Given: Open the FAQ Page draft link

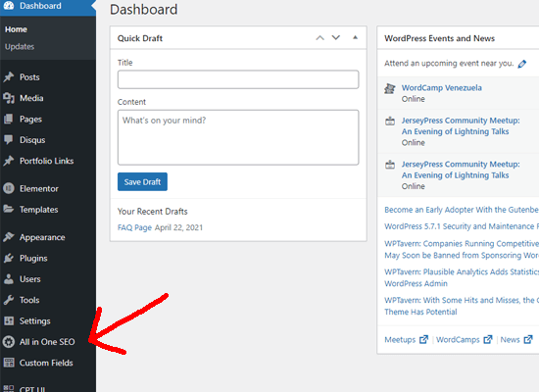Looking at the screenshot, I should pyautogui.click(x=134, y=227).
